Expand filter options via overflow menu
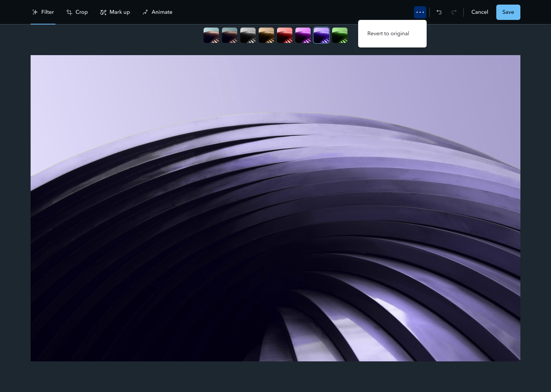 [420, 12]
